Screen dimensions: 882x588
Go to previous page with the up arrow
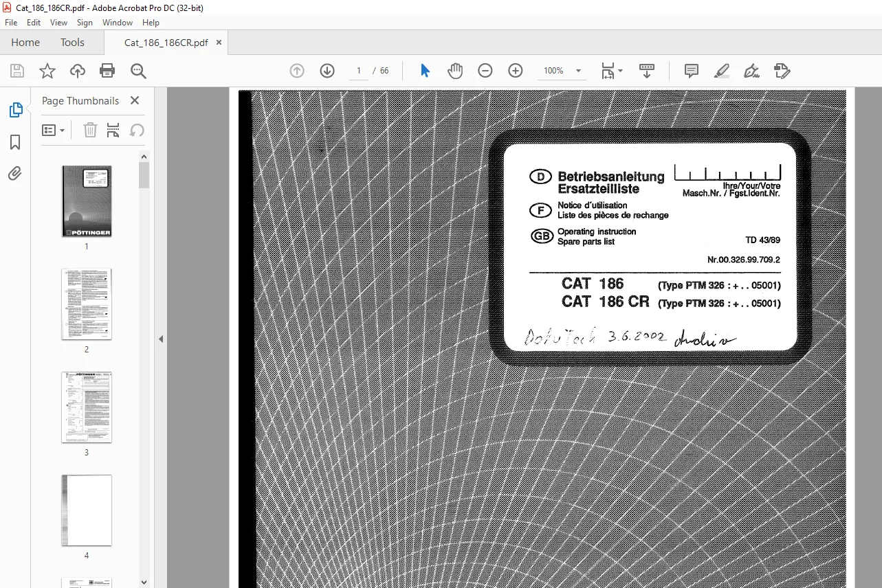point(297,71)
